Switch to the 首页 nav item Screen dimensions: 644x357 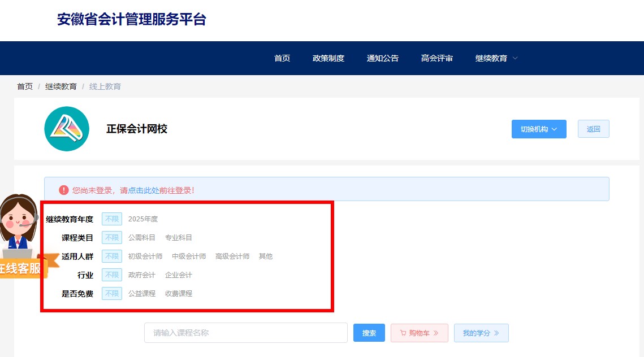tap(282, 58)
